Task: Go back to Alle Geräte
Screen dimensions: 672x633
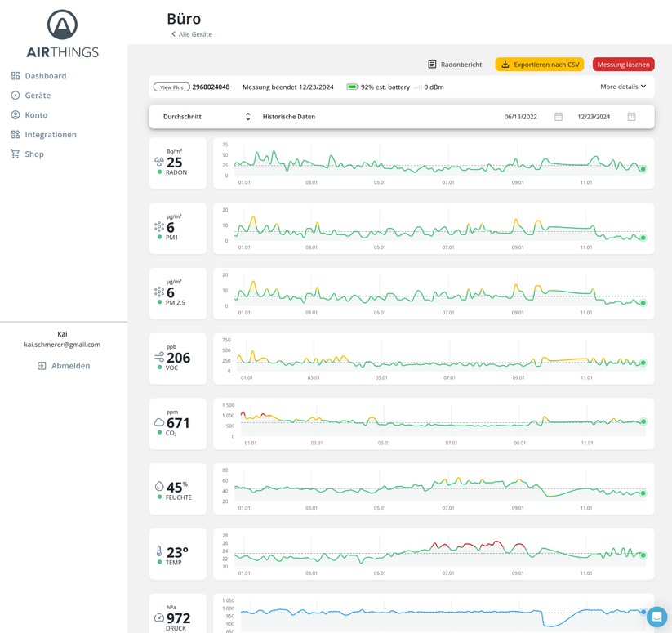Action: coord(192,34)
